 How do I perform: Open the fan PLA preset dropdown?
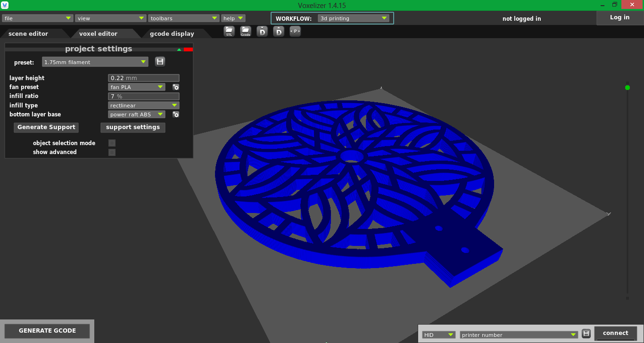[137, 87]
